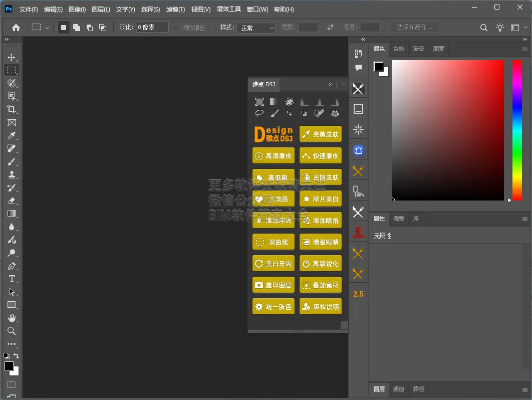
Task: Select the Rectangular Marquee tool
Action: pos(12,70)
